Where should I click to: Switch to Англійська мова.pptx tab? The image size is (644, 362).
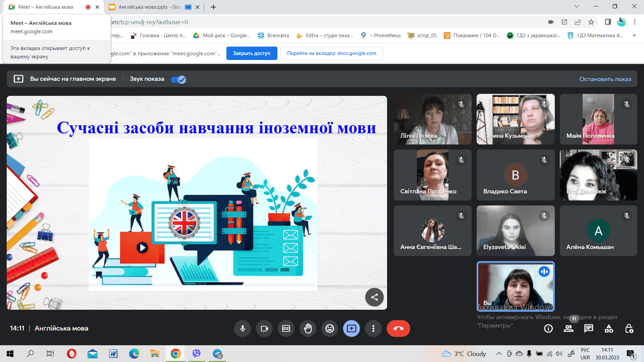pos(150,7)
